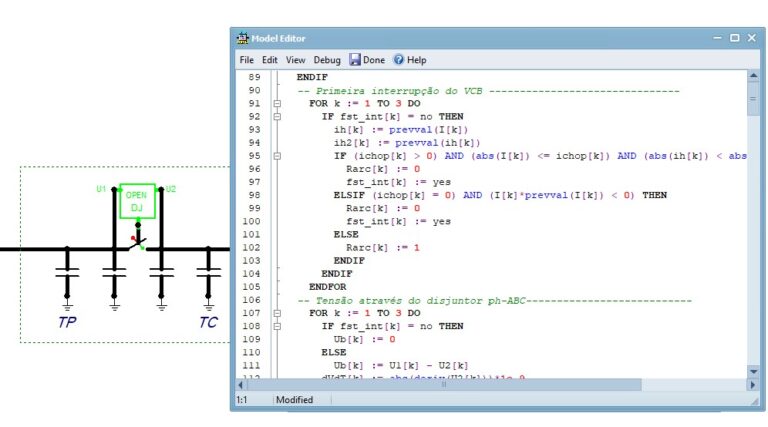Click the horizontal scrollbar right arrow
The height and width of the screenshot is (427, 768).
tap(739, 384)
